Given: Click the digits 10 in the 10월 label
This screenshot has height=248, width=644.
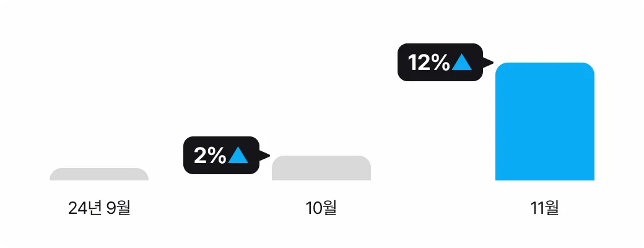Looking at the screenshot, I should coord(313,208).
